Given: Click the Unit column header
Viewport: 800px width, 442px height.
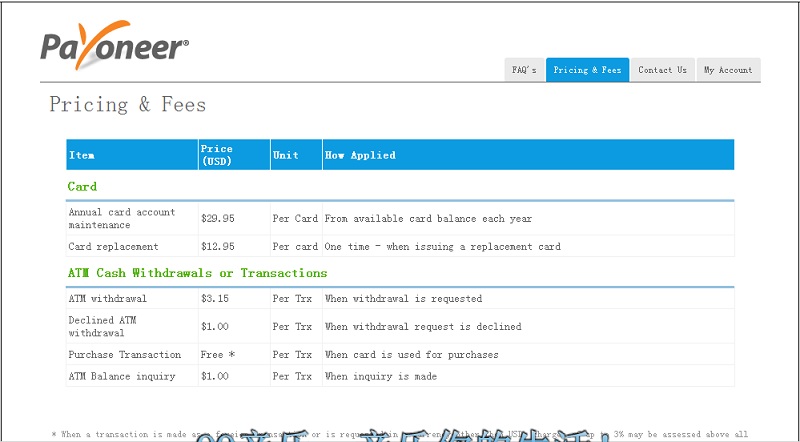Looking at the screenshot, I should 285,155.
